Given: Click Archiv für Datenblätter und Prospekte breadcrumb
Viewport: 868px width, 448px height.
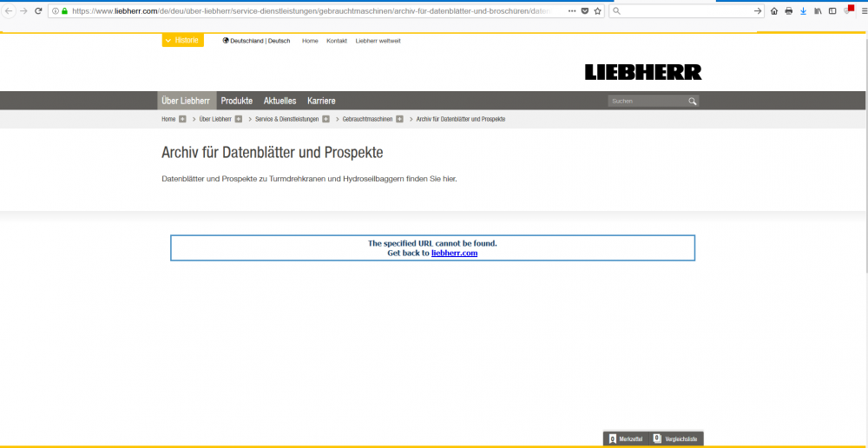Looking at the screenshot, I should 461,119.
